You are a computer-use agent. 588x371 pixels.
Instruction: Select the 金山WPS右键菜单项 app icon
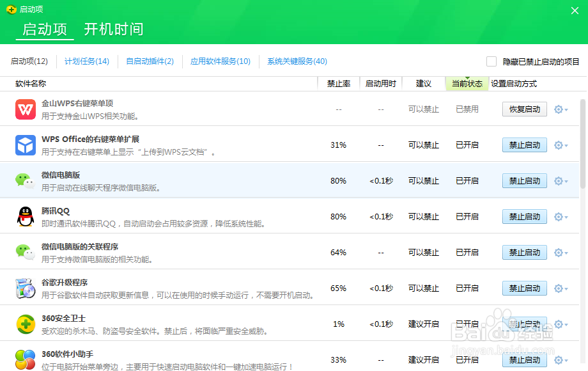[26, 109]
